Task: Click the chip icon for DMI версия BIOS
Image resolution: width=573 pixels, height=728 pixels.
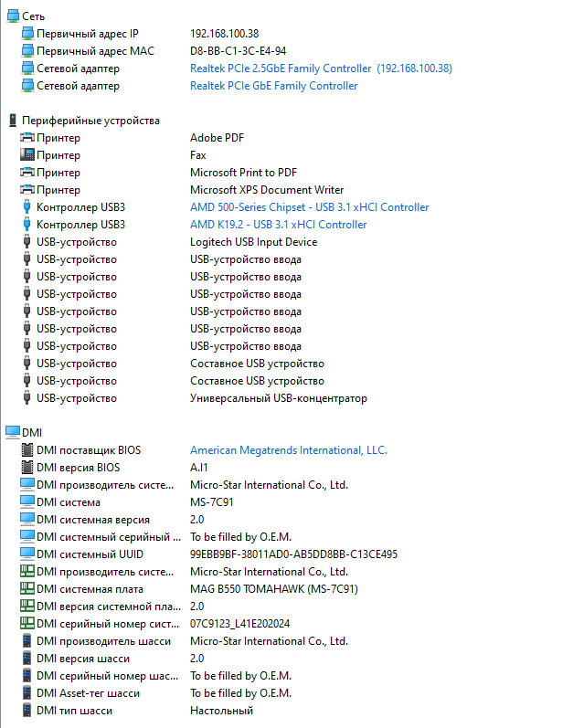Action: click(x=27, y=467)
